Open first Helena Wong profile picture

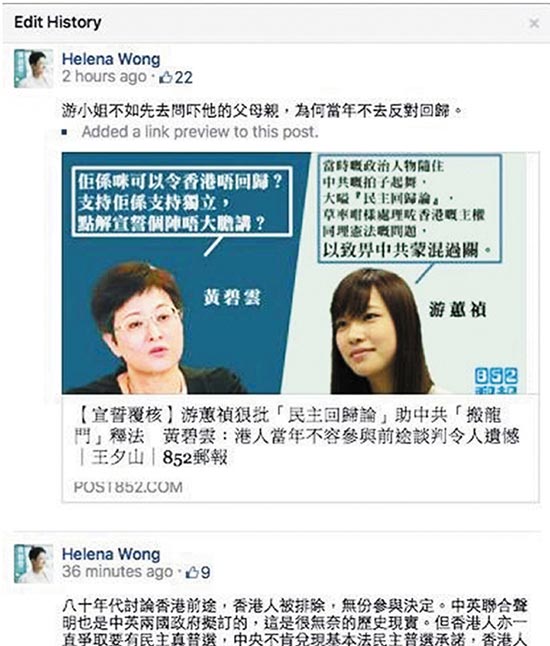pos(33,68)
